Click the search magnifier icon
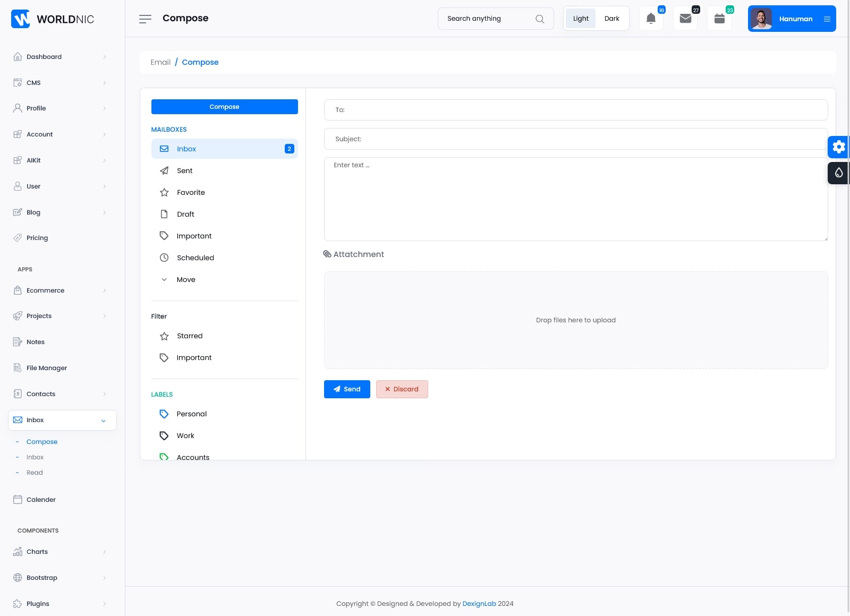The height and width of the screenshot is (616, 850). pos(540,19)
